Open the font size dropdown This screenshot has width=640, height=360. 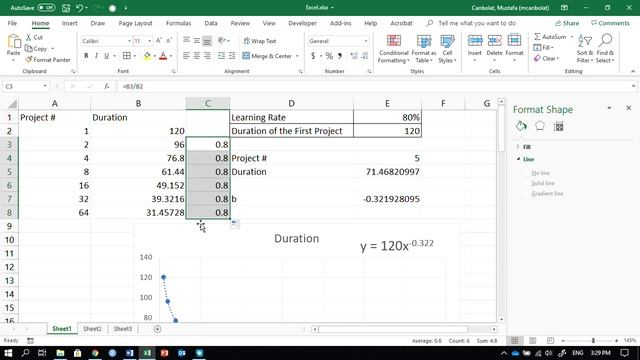point(149,41)
